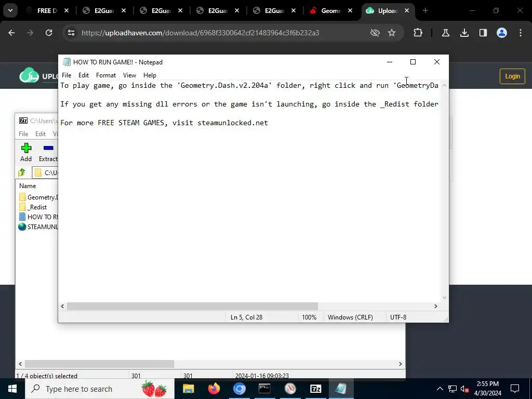
Task: Click Notepad horizontal scrollbar thumb
Action: [x=192, y=307]
